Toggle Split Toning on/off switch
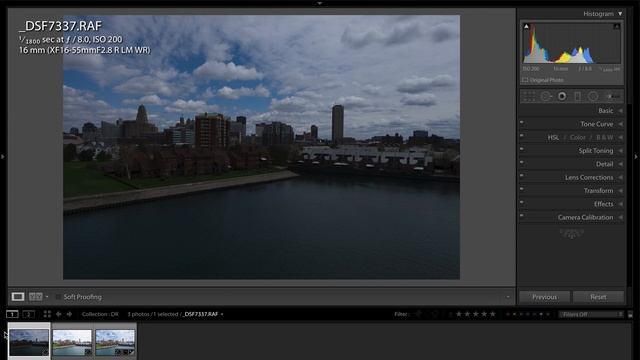Image resolution: width=640 pixels, height=360 pixels. (x=522, y=149)
